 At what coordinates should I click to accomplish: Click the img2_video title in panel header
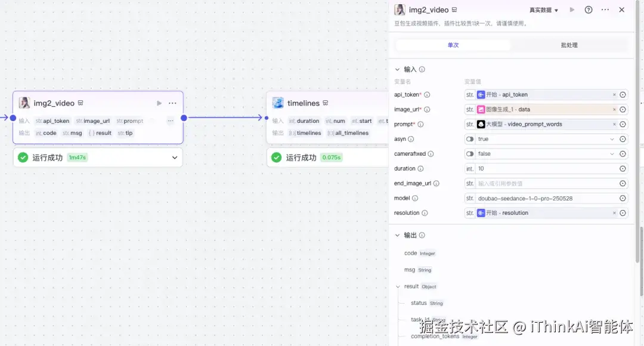coord(429,10)
